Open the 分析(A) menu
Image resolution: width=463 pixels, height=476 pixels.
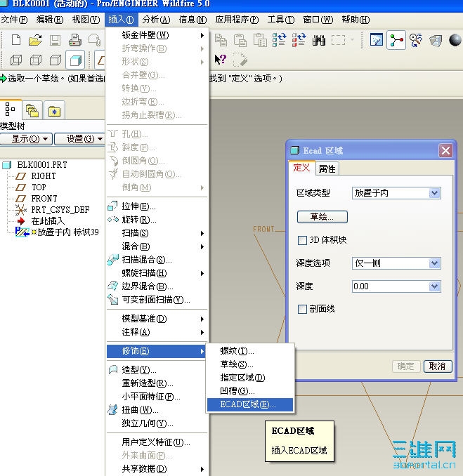click(156, 20)
